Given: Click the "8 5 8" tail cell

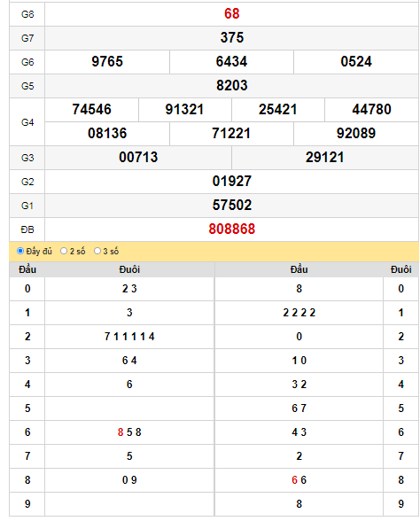Looking at the screenshot, I should coord(129,432).
